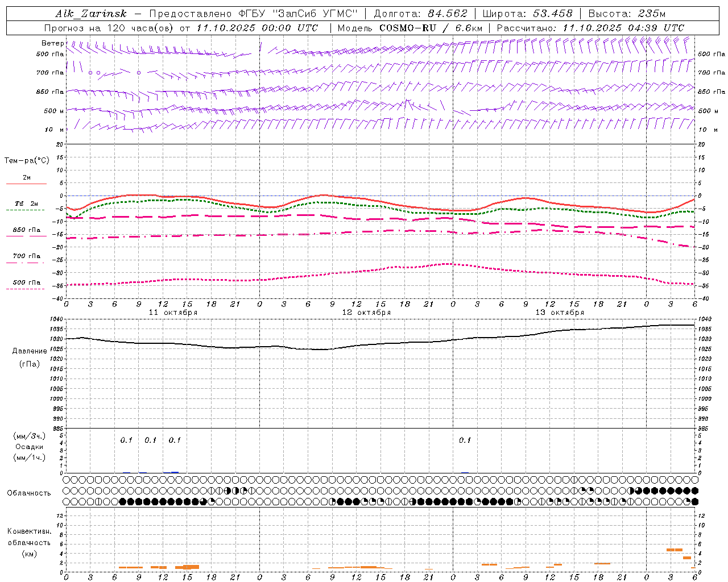Click 'Предоставлено ФГБУ "ЗапСиб УГМС"' provider text
The height and width of the screenshot is (582, 728).
(253, 14)
